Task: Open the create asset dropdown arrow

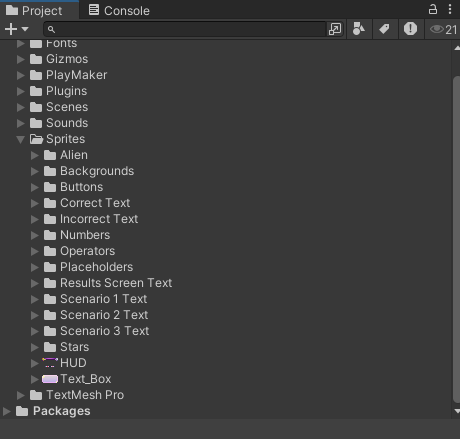Action: point(25,29)
